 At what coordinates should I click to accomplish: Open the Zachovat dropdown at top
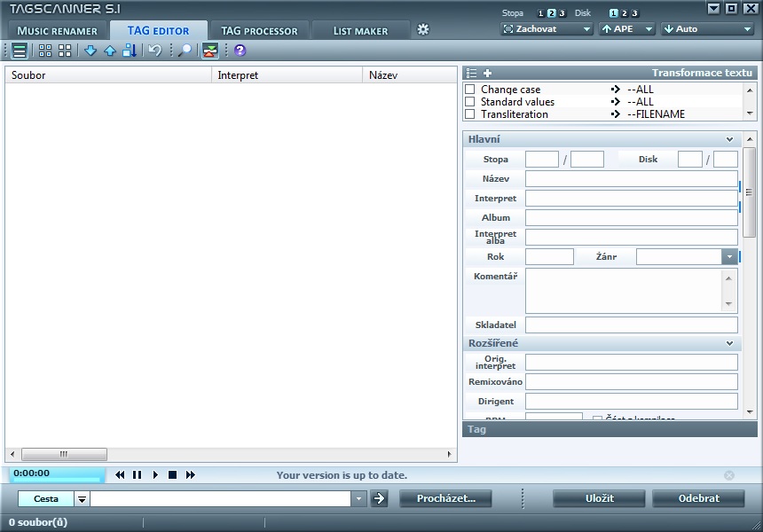(x=547, y=29)
